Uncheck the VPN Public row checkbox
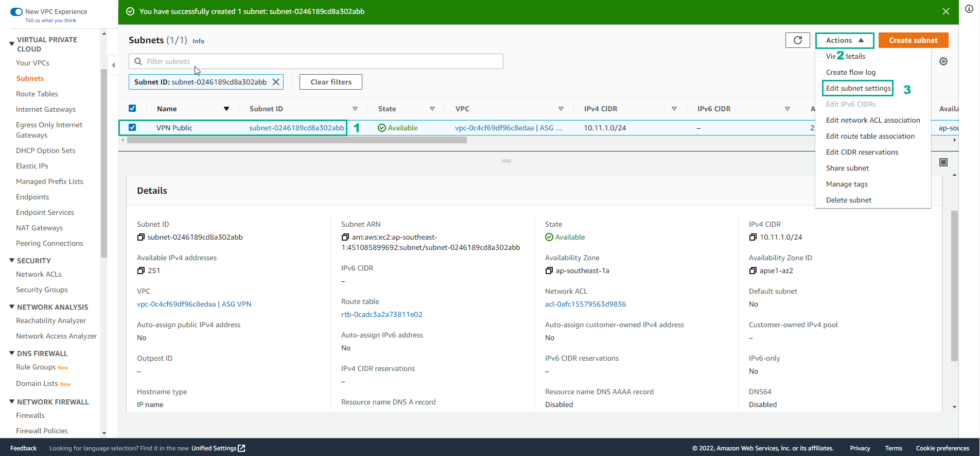 pyautogui.click(x=132, y=127)
